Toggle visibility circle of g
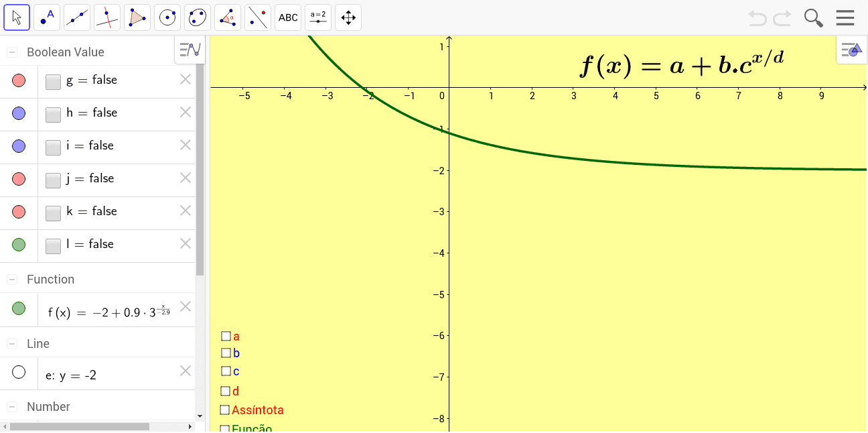 click(x=19, y=80)
